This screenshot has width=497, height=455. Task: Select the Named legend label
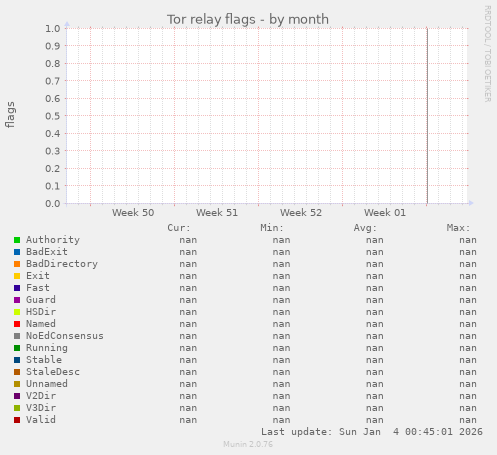coord(41,324)
